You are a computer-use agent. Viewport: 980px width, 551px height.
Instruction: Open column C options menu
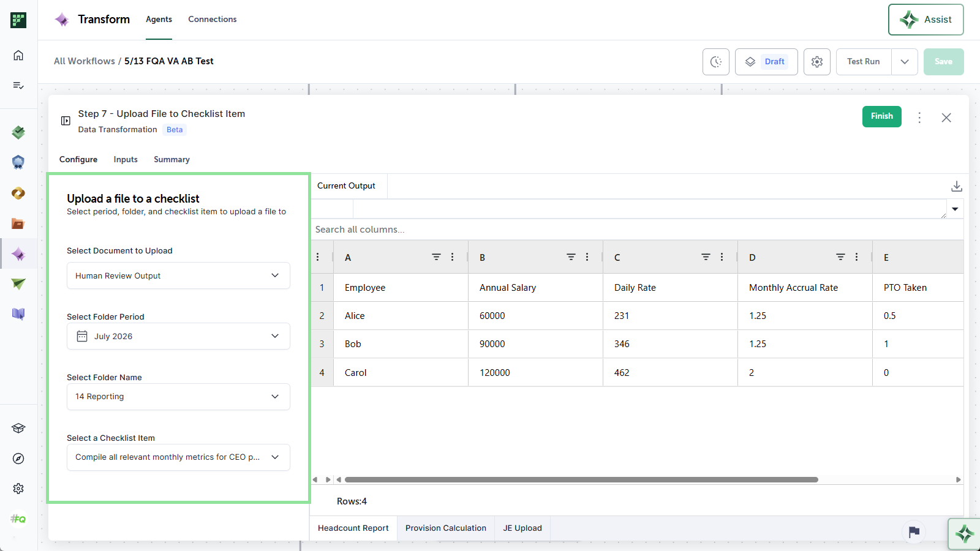pyautogui.click(x=722, y=257)
